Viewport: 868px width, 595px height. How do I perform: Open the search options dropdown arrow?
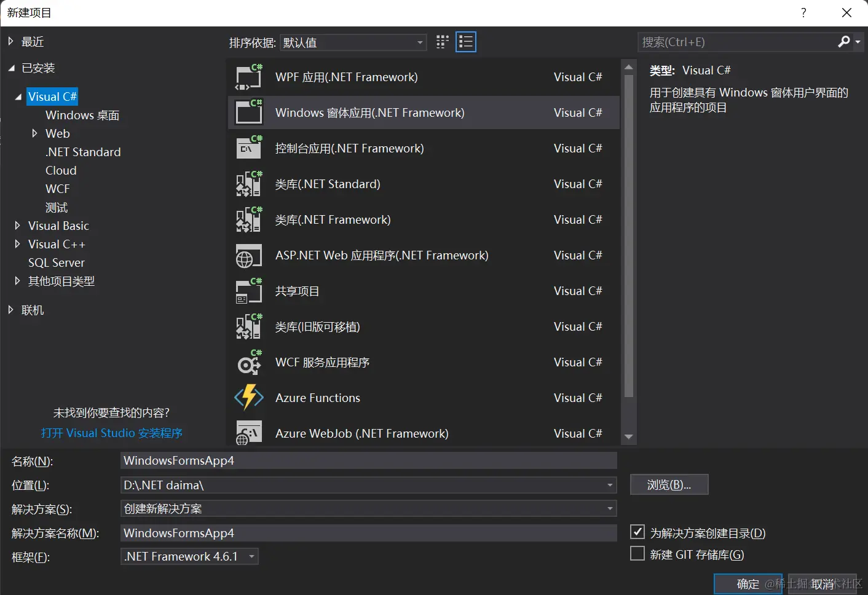coord(858,42)
